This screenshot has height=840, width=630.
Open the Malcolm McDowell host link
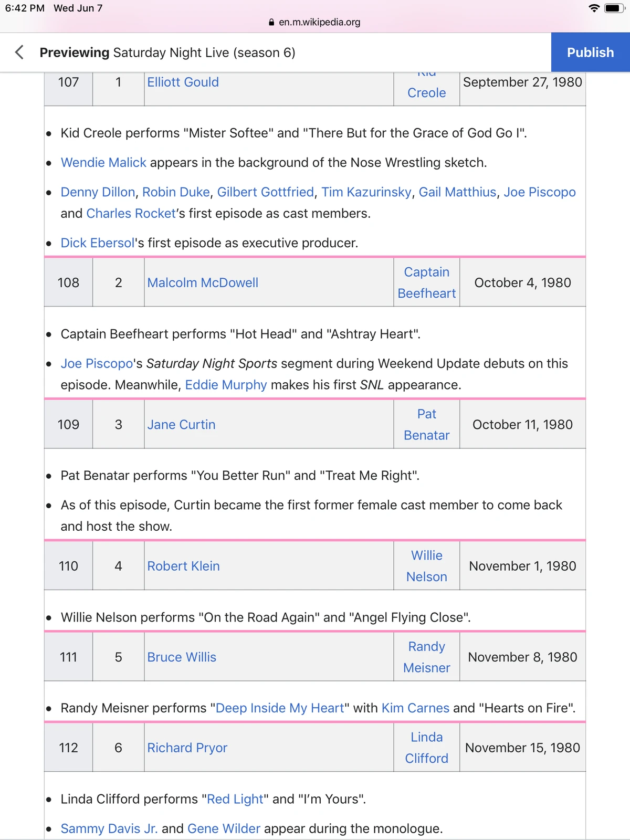pos(203,282)
